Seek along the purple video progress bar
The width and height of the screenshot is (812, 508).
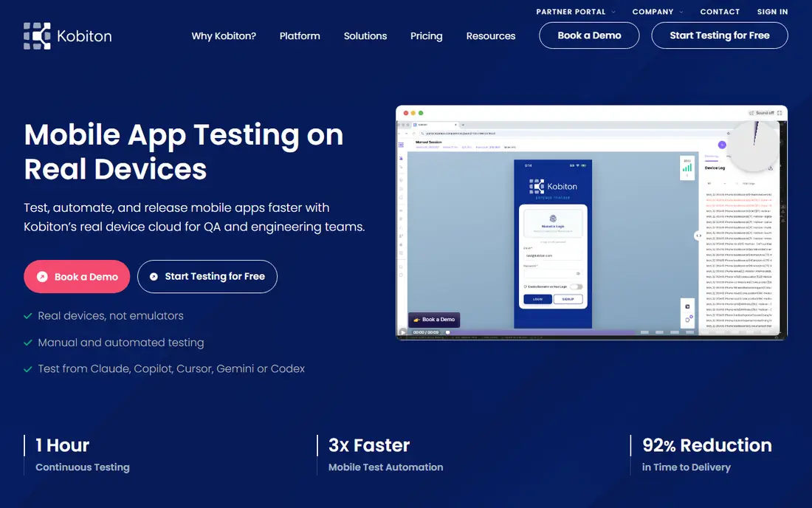541,332
